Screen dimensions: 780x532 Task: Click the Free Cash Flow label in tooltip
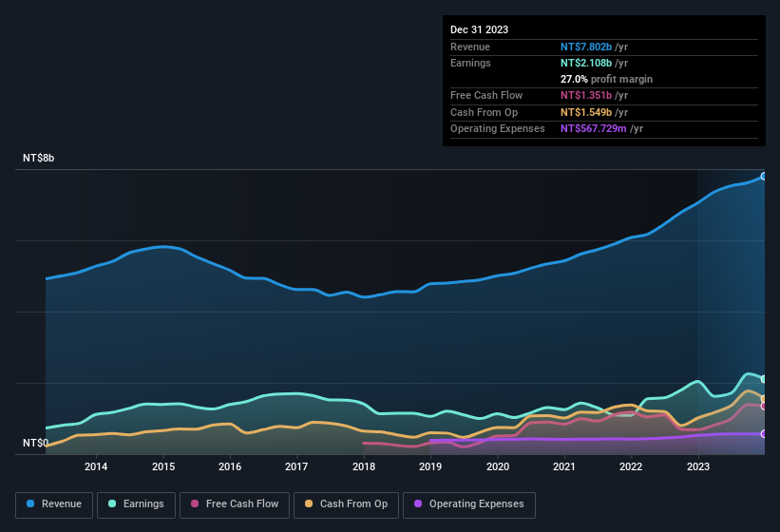(486, 95)
